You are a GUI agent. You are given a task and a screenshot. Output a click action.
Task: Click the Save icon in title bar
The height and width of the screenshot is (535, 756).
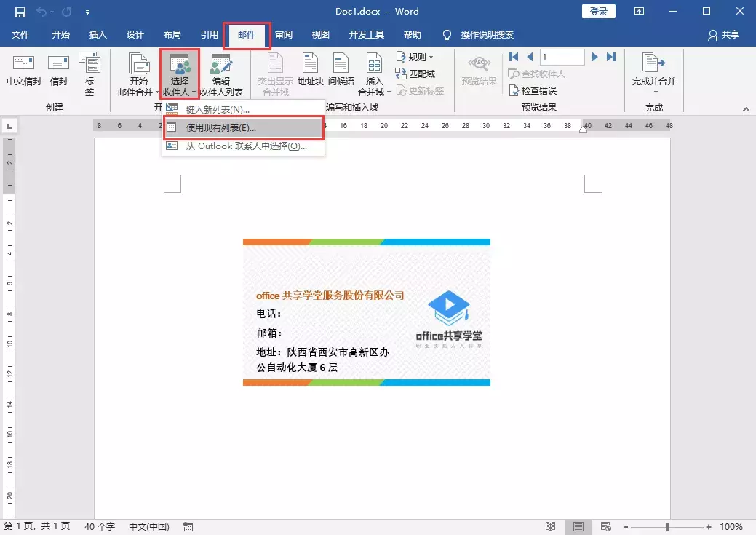pyautogui.click(x=20, y=12)
